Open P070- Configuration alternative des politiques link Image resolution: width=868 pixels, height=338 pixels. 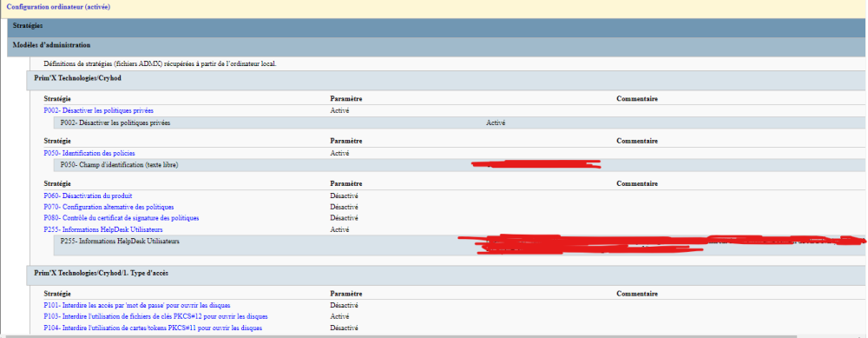(x=108, y=207)
